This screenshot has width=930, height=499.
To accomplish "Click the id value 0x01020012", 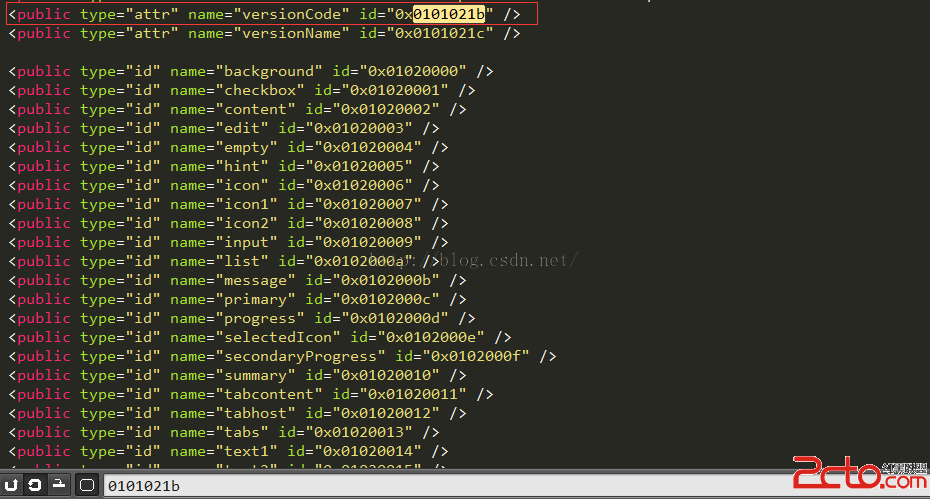I will pyautogui.click(x=386, y=413).
